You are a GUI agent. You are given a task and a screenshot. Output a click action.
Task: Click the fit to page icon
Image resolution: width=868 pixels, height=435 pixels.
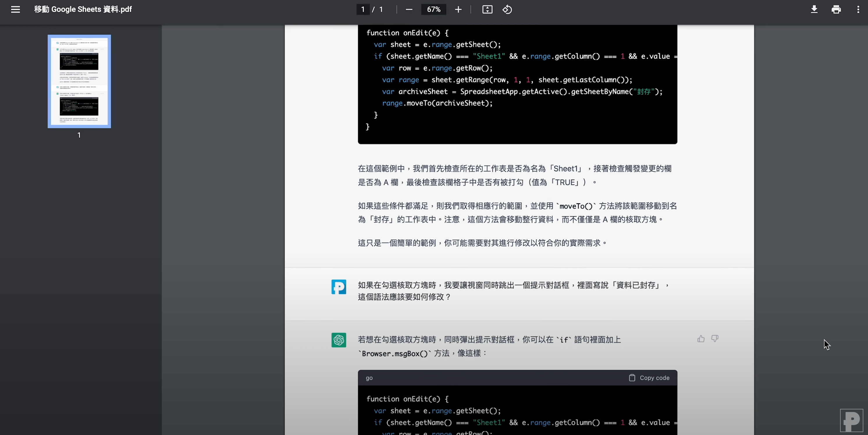pyautogui.click(x=487, y=9)
